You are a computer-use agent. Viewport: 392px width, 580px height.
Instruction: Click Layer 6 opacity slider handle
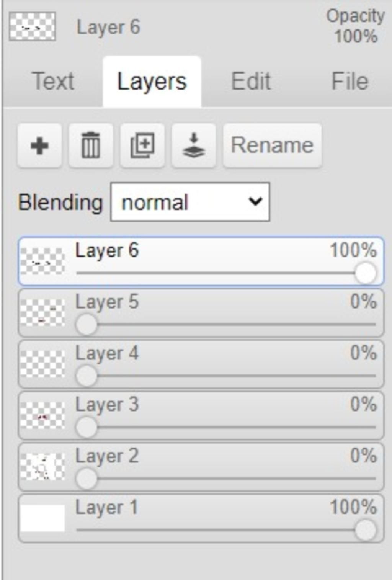coord(366,273)
